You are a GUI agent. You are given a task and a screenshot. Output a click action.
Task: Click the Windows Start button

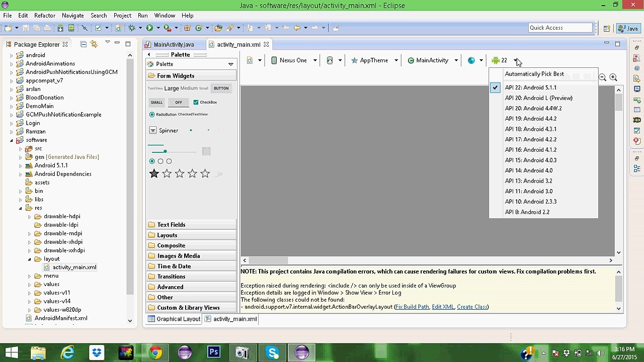click(x=12, y=352)
